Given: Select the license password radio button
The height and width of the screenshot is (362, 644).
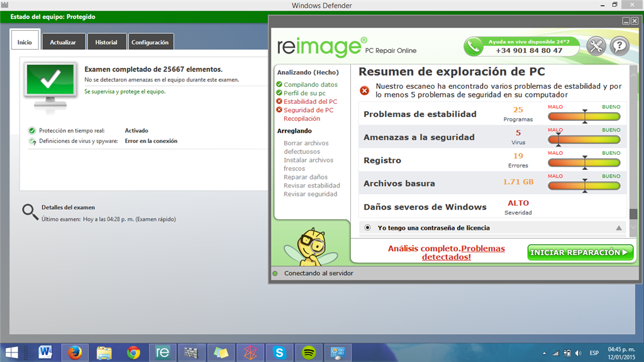Looking at the screenshot, I should click(x=367, y=227).
